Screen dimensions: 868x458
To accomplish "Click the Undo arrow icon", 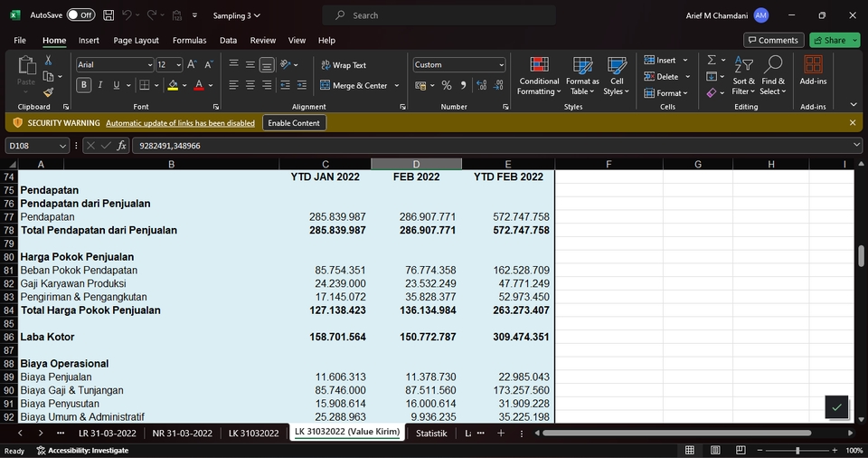I will pyautogui.click(x=127, y=15).
